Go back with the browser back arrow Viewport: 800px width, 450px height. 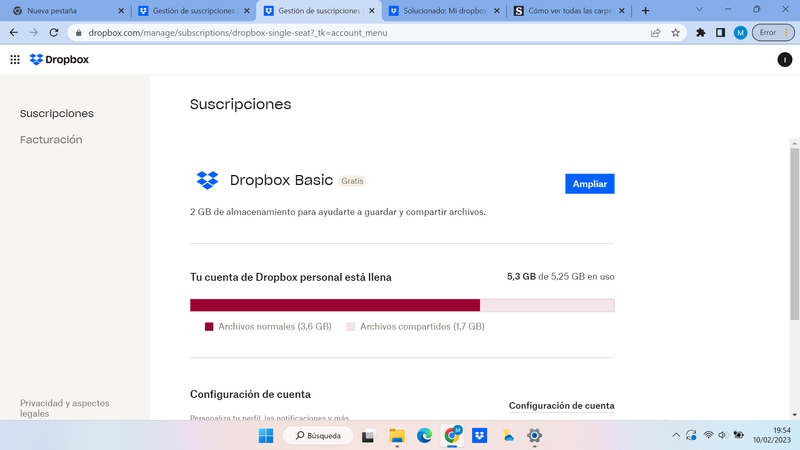click(14, 33)
